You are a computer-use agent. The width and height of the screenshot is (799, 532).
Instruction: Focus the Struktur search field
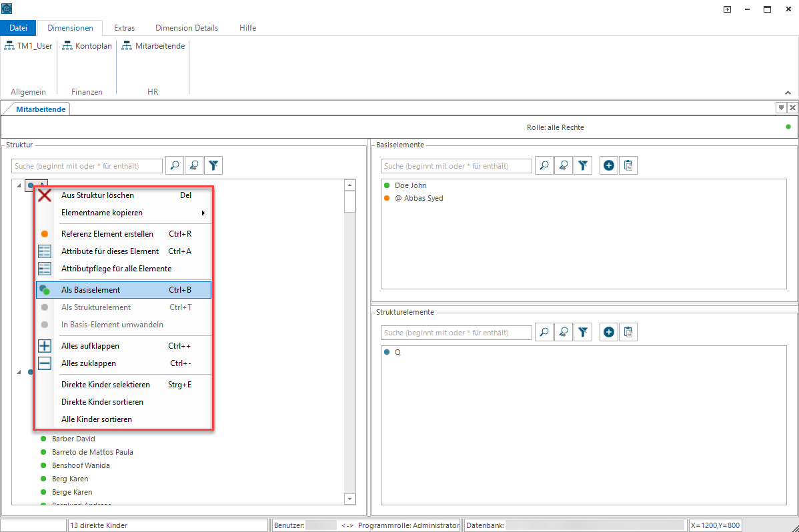tap(87, 166)
